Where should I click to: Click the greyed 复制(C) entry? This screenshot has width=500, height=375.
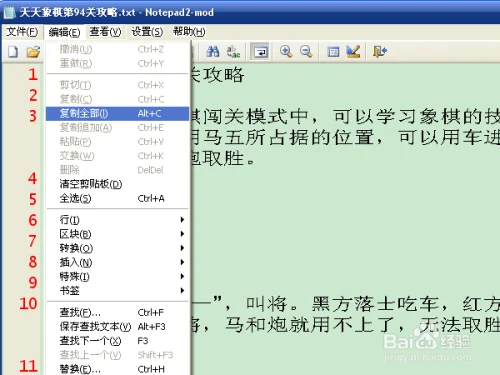[117, 99]
